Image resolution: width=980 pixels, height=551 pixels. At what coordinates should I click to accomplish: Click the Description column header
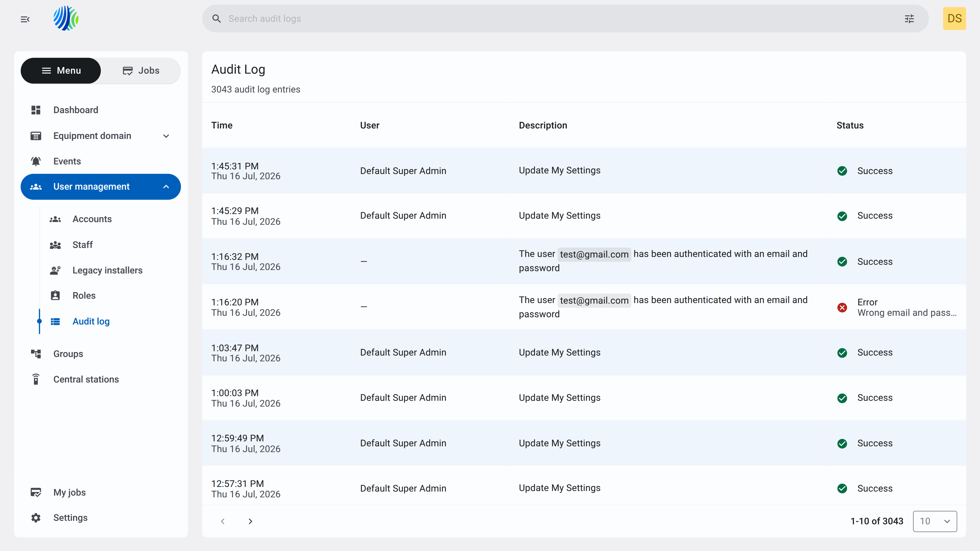click(543, 126)
